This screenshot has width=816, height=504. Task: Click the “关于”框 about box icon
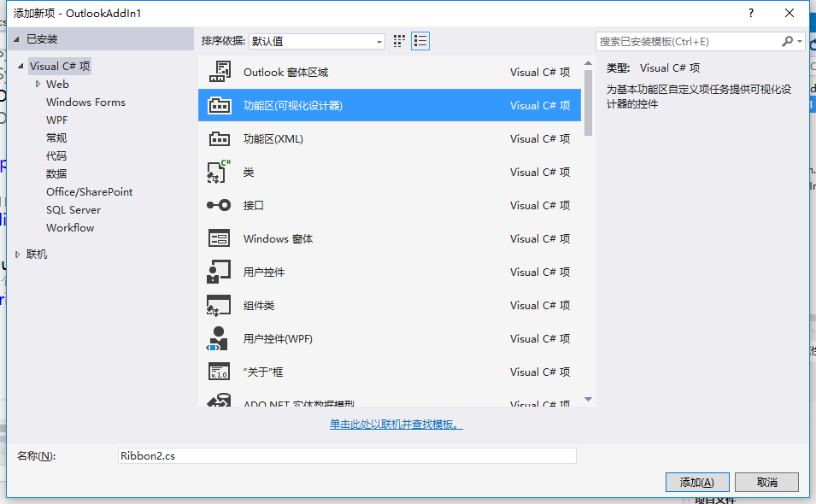[x=219, y=372]
